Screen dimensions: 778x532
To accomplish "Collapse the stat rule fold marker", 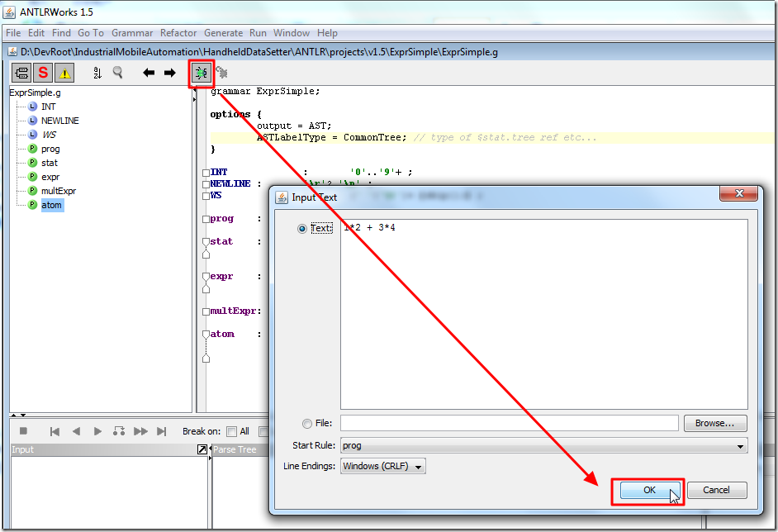I will 206,242.
